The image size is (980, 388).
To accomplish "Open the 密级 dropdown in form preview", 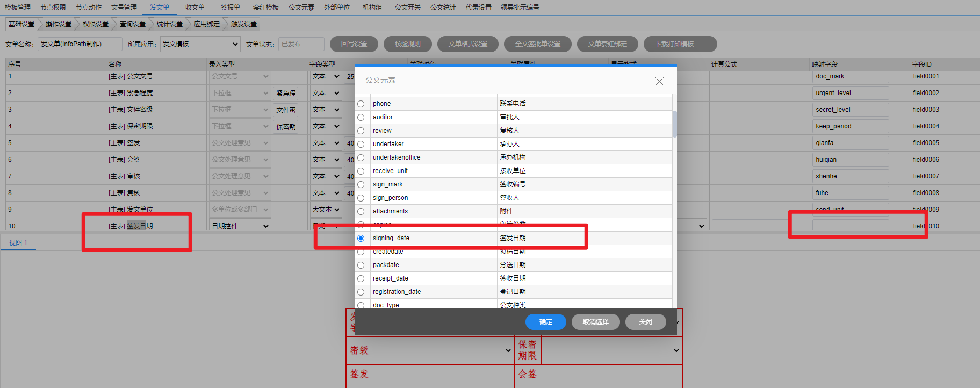I will click(x=443, y=350).
